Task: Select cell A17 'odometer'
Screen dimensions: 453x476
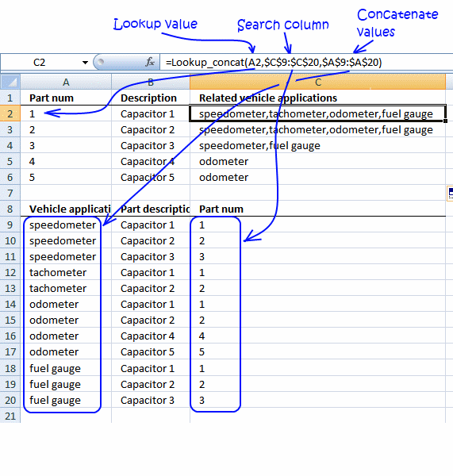Action: click(x=66, y=351)
